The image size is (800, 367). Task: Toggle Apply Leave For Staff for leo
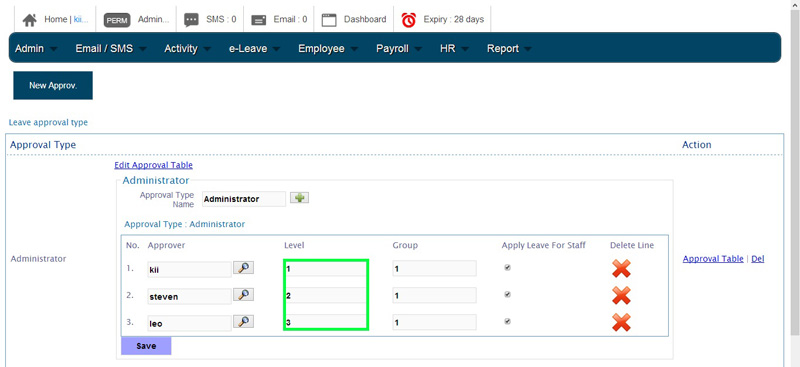(x=507, y=322)
